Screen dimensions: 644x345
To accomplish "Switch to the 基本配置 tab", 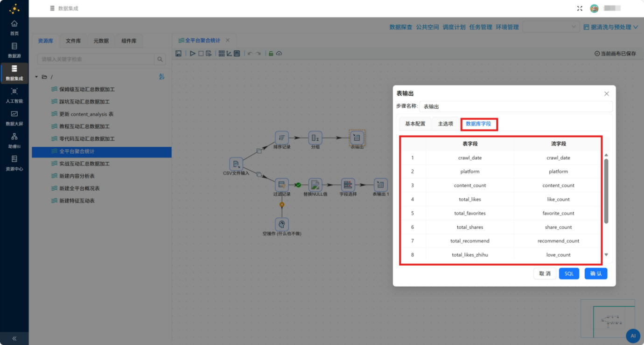I will [x=415, y=124].
